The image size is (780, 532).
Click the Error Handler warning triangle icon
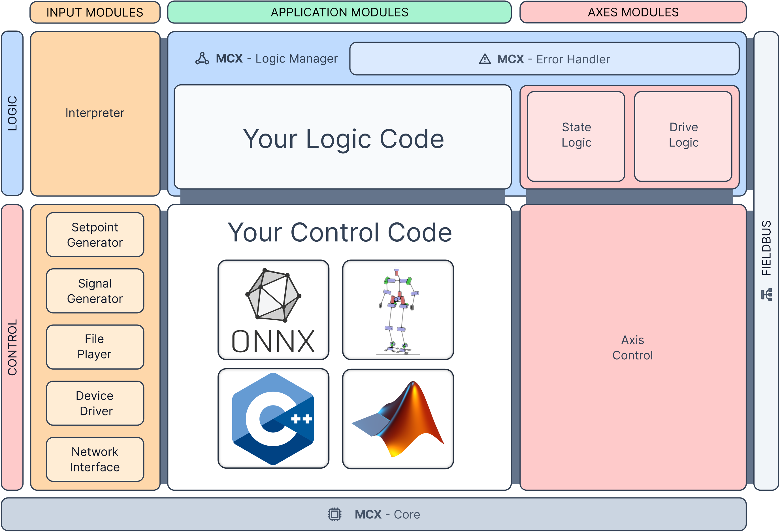[x=485, y=59]
